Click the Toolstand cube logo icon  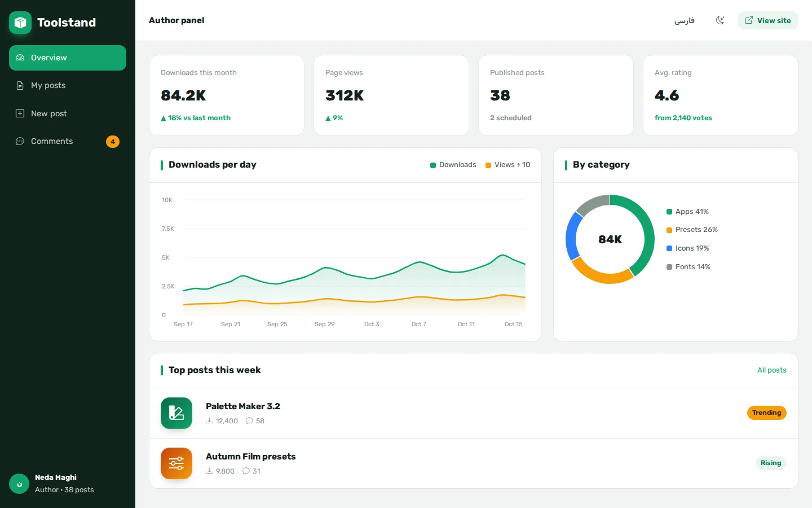click(x=20, y=23)
